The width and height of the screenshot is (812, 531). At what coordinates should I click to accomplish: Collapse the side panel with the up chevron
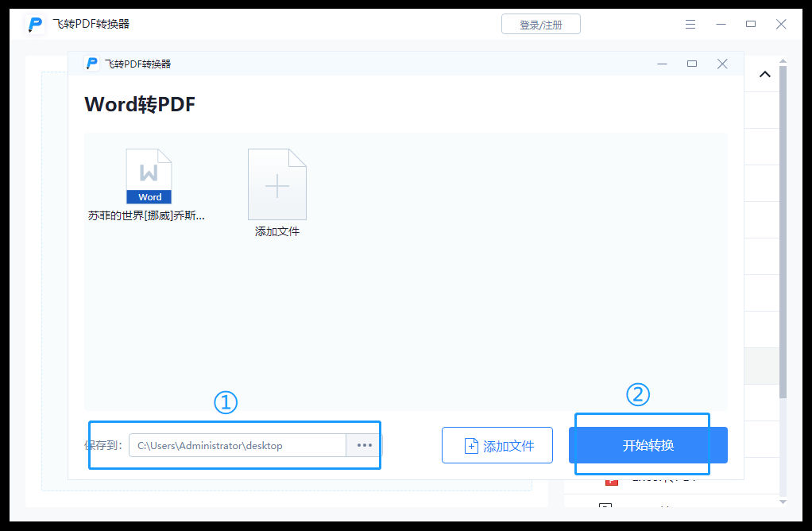coord(765,74)
